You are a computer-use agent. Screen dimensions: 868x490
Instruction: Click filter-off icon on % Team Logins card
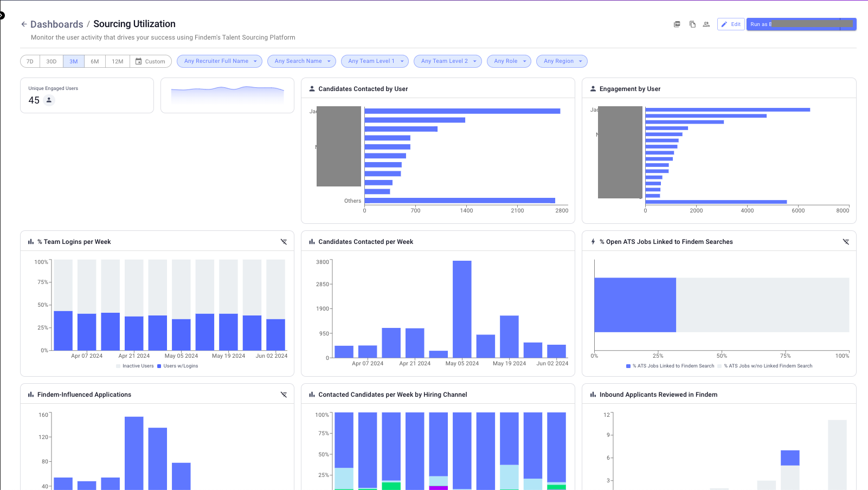(284, 242)
